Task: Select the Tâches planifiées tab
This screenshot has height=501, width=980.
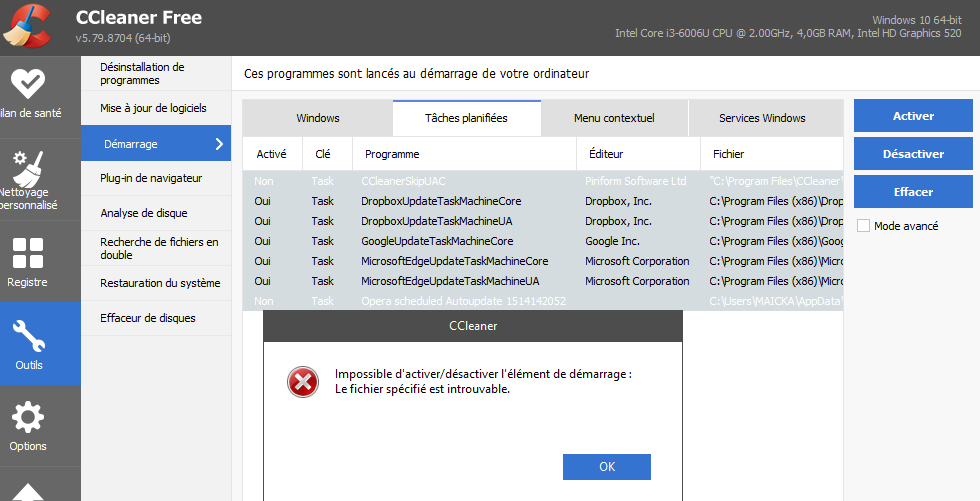Action: 466,118
